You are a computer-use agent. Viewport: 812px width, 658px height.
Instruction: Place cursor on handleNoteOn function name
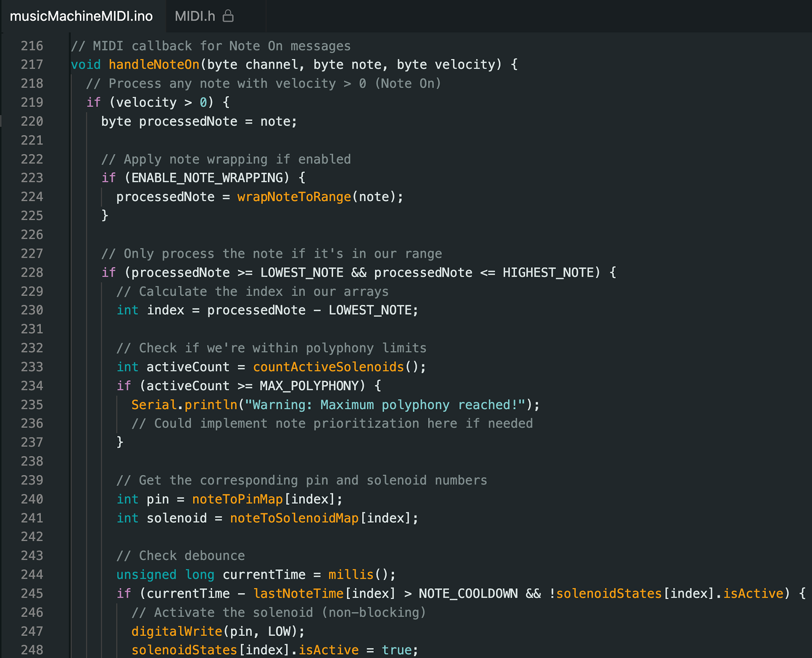coord(154,65)
